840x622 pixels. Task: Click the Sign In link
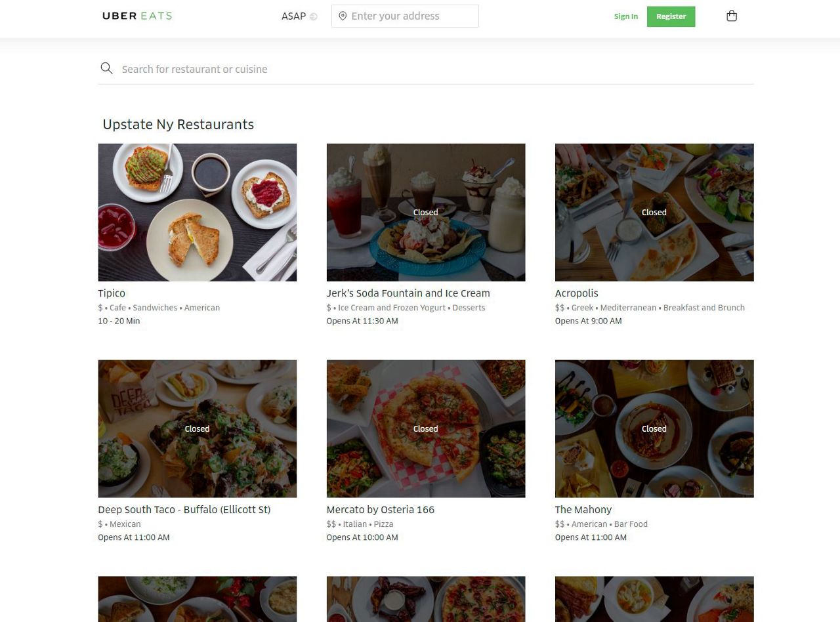pyautogui.click(x=625, y=16)
